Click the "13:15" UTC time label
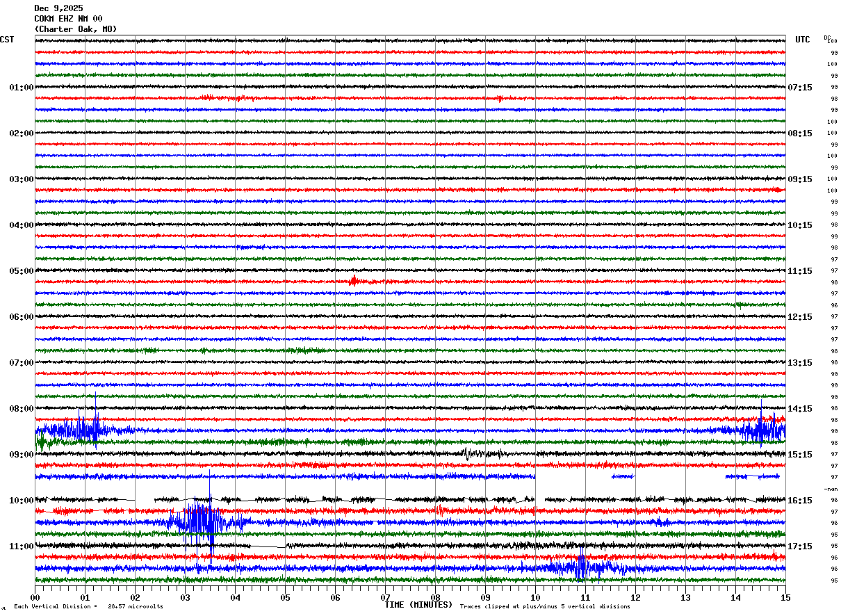 800,363
